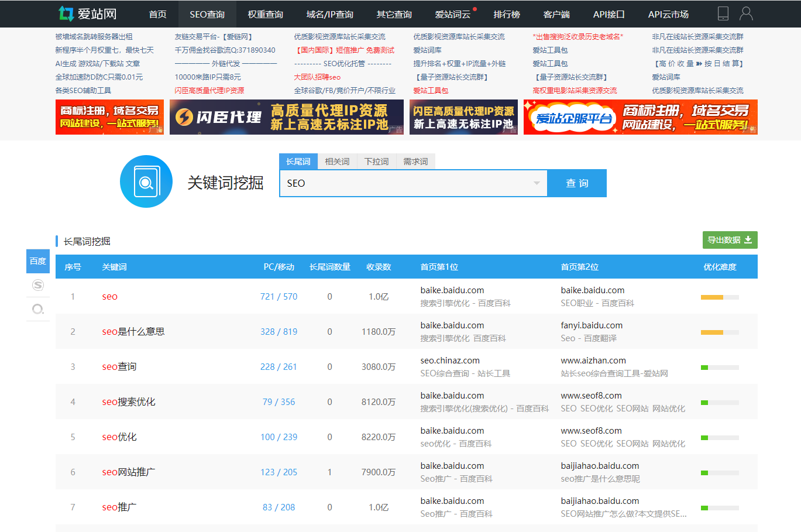
Task: Click 各类SEO辅助工具 ad link
Action: (x=83, y=91)
